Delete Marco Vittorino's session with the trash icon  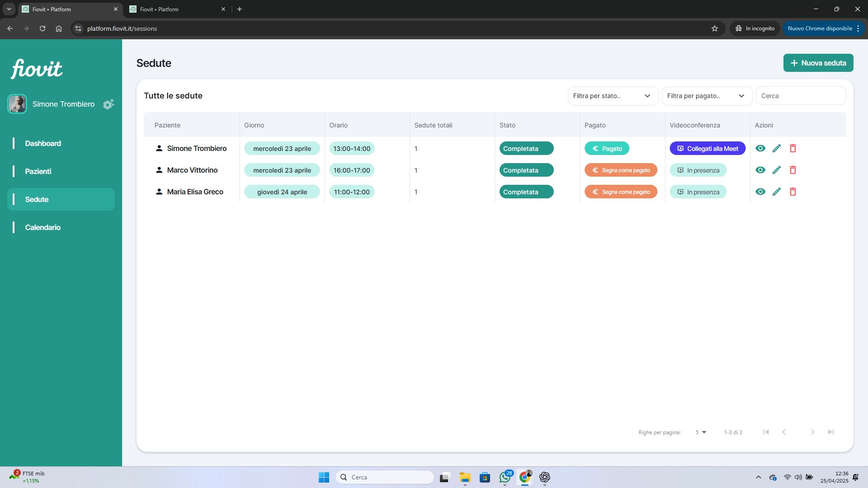click(x=793, y=170)
